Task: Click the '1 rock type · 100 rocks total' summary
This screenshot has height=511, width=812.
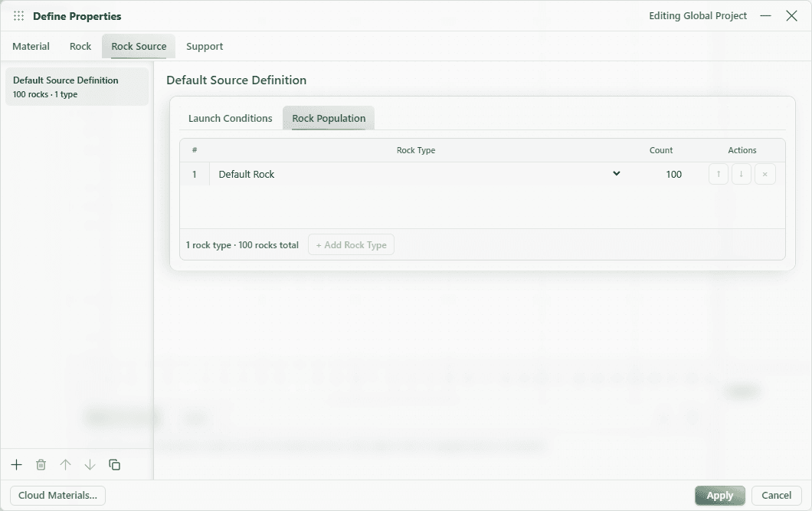Action: [x=242, y=245]
